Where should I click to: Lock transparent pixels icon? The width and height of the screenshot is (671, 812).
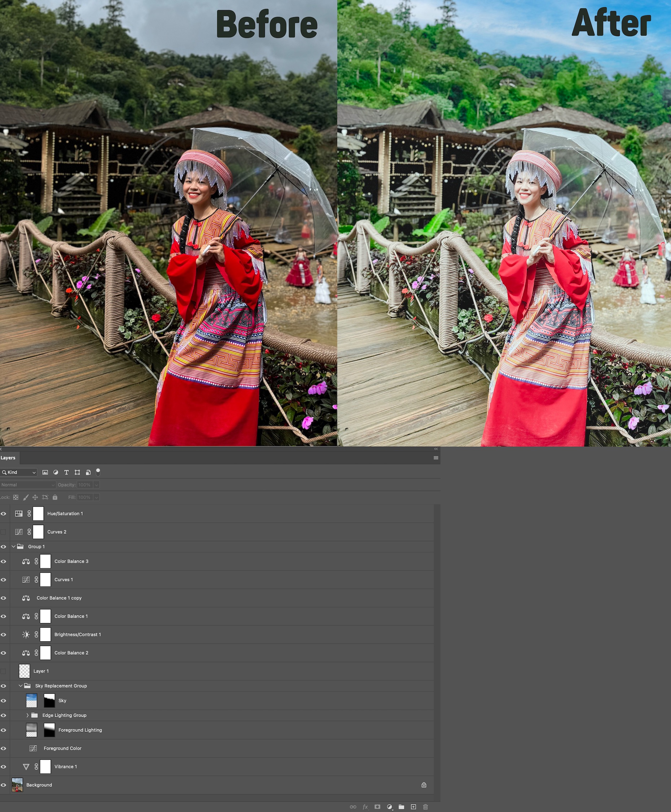16,497
